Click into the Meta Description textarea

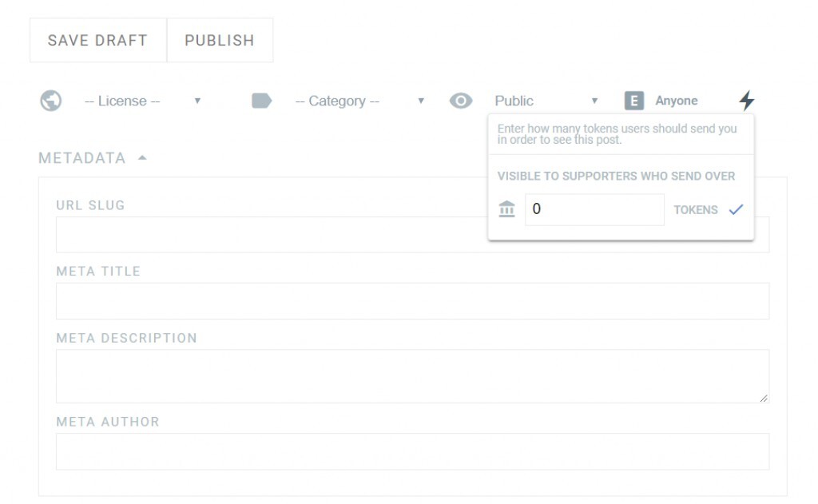(x=412, y=375)
